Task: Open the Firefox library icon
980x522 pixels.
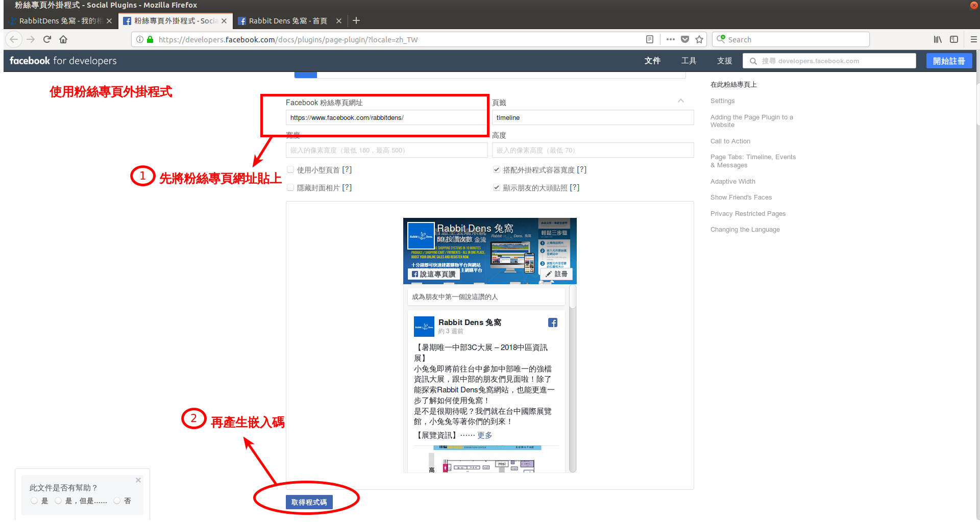Action: pyautogui.click(x=938, y=39)
